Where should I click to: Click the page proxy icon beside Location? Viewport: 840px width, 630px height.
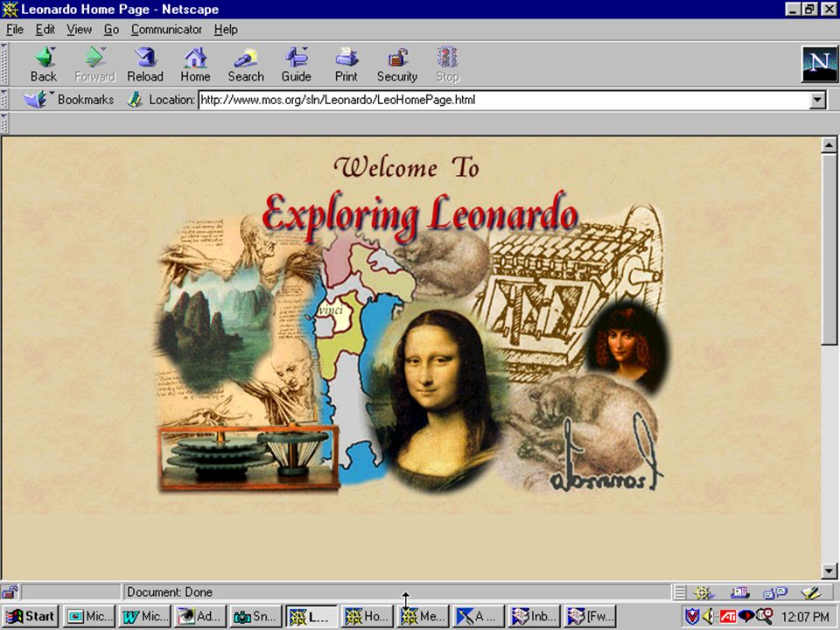(134, 99)
